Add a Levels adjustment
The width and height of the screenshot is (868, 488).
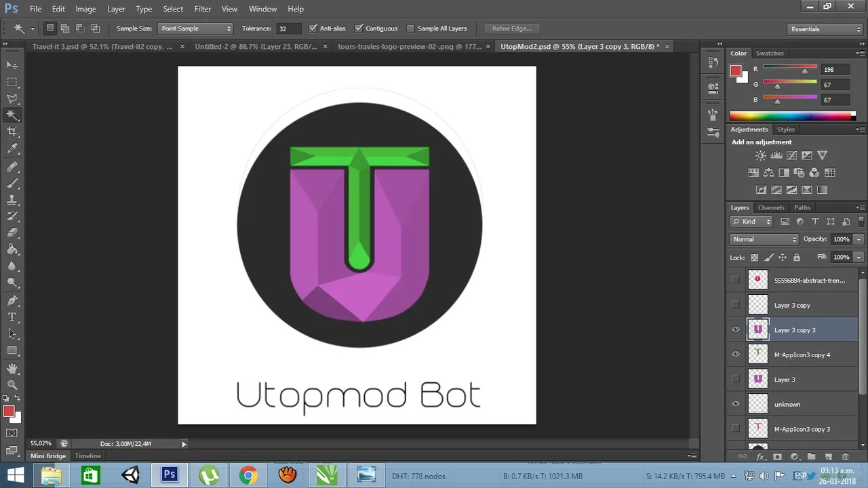click(x=776, y=156)
